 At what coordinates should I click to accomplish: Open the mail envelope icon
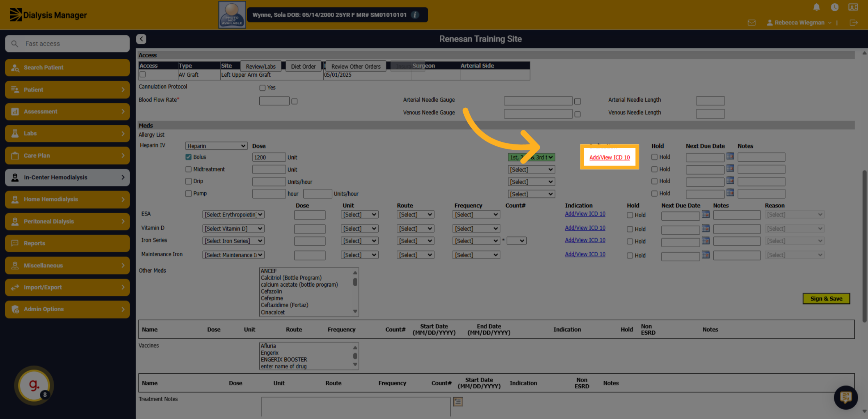click(x=752, y=23)
